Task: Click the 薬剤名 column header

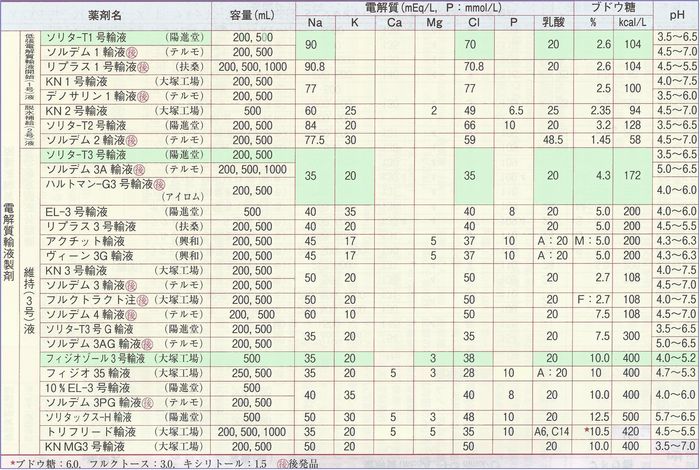Action: (105, 16)
